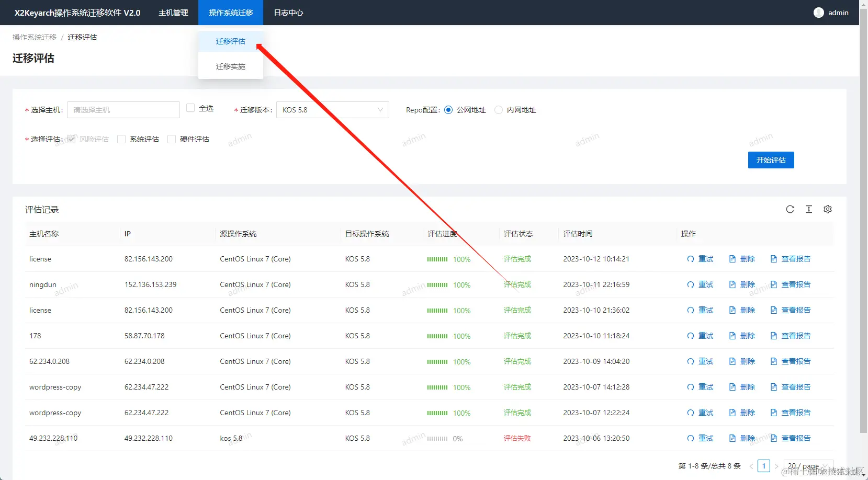Click the 100% progress bar for 58.87.70.178
Image resolution: width=868 pixels, height=480 pixels.
click(x=437, y=336)
